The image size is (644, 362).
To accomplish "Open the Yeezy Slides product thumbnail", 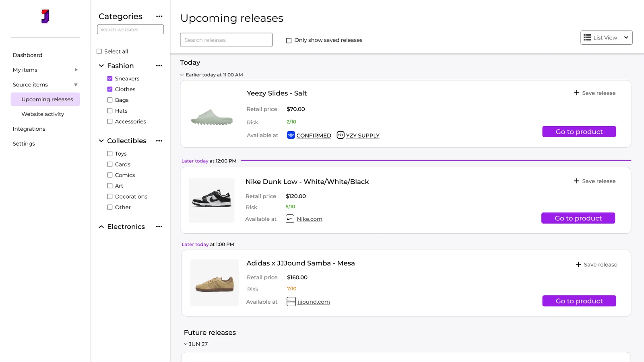I will pos(212,117).
